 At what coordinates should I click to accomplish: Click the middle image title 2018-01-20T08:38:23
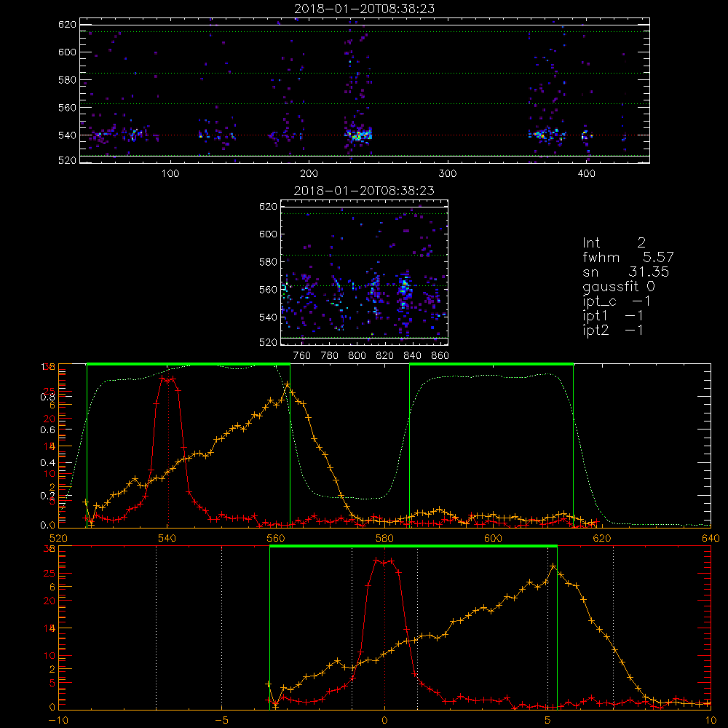(365, 191)
